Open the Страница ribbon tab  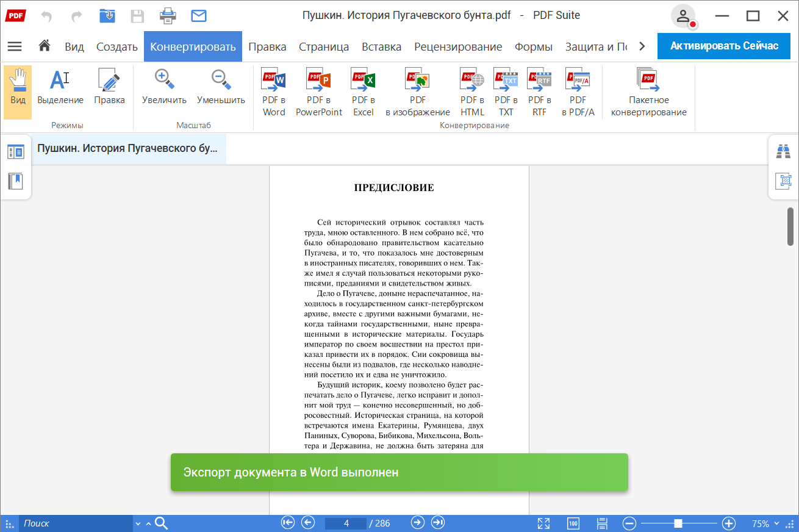[324, 46]
